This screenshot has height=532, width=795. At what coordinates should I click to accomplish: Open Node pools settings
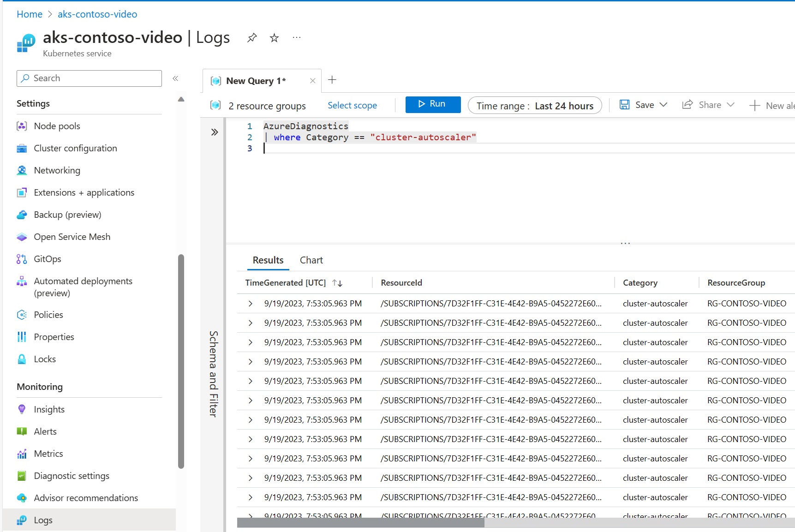57,126
